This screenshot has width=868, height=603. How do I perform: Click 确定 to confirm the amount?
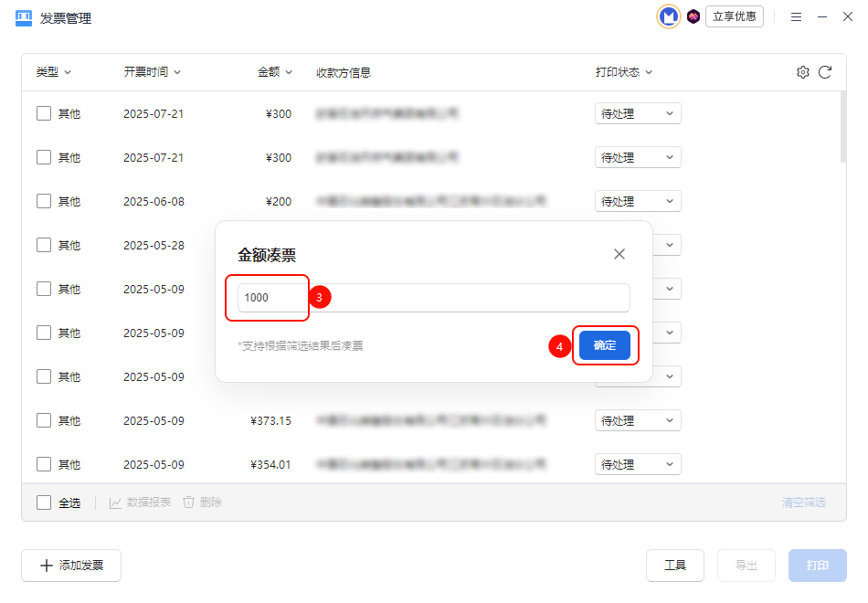[605, 346]
